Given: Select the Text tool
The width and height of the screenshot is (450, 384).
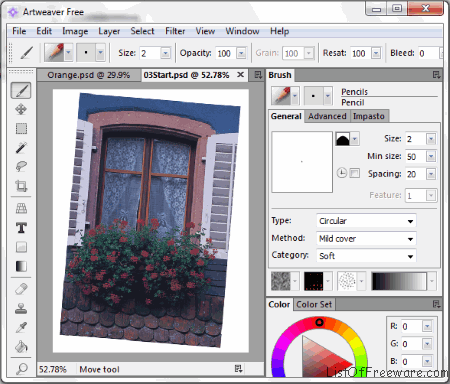Looking at the screenshot, I should pyautogui.click(x=21, y=228).
